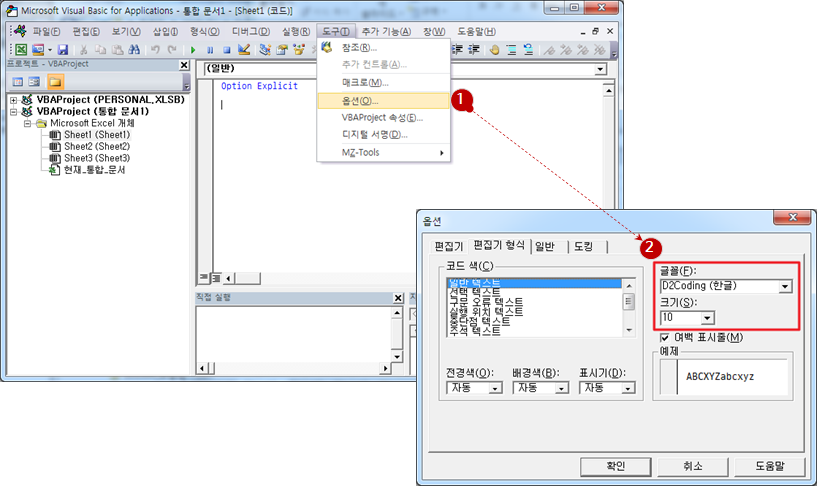Image resolution: width=817 pixels, height=486 pixels.
Task: Collapse Microsoft Excel 개체 folder
Action: 27,123
